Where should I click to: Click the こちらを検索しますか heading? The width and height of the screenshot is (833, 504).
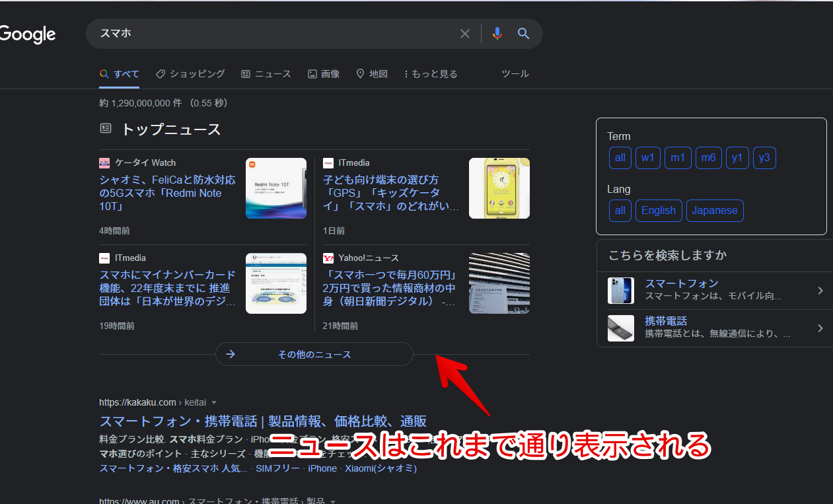[x=667, y=256]
